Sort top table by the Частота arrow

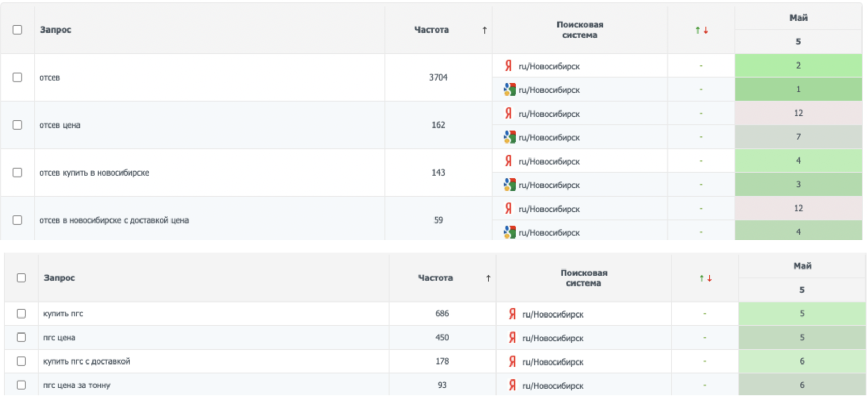click(x=484, y=30)
